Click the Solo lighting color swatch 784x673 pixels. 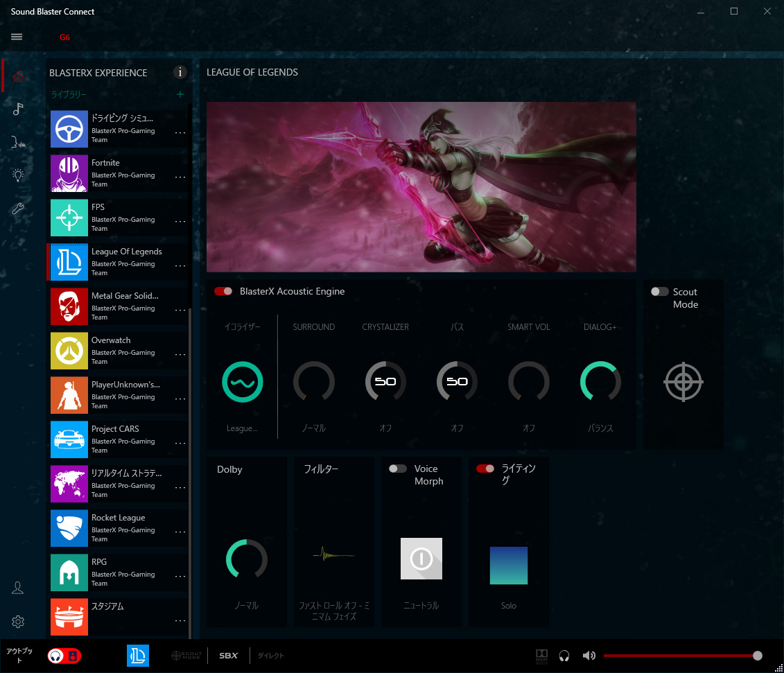(509, 566)
